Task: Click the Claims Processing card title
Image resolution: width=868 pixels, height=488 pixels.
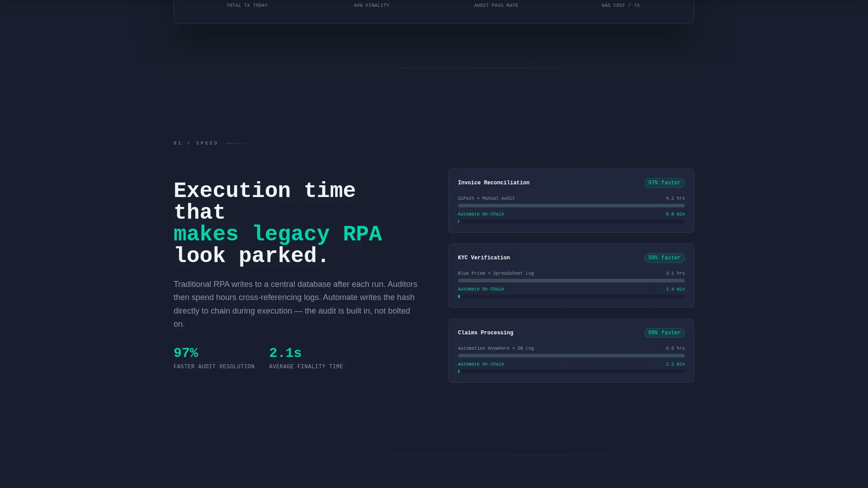Action: (x=486, y=333)
